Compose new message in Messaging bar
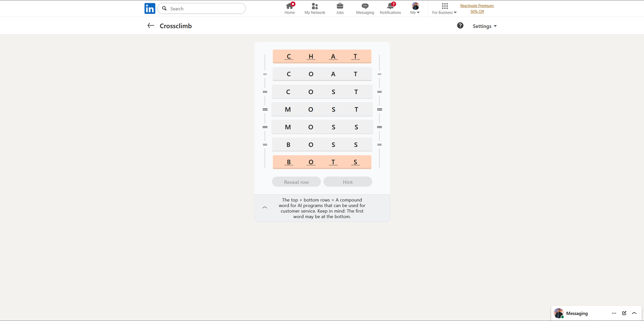The width and height of the screenshot is (644, 321). click(x=624, y=313)
